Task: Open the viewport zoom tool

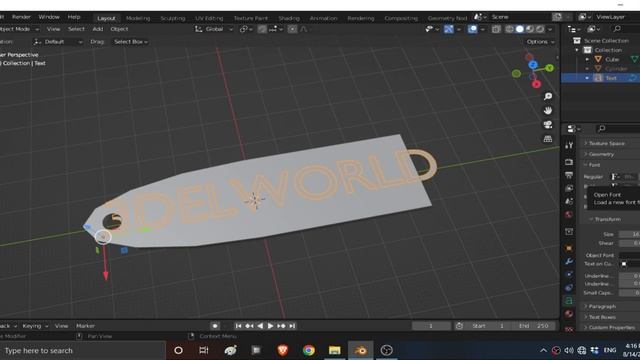Action: click(x=548, y=96)
